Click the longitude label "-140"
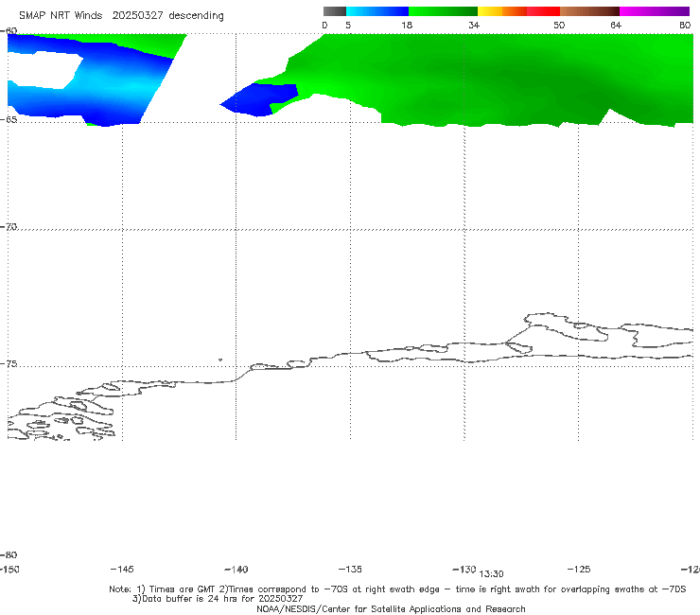 tap(236, 569)
